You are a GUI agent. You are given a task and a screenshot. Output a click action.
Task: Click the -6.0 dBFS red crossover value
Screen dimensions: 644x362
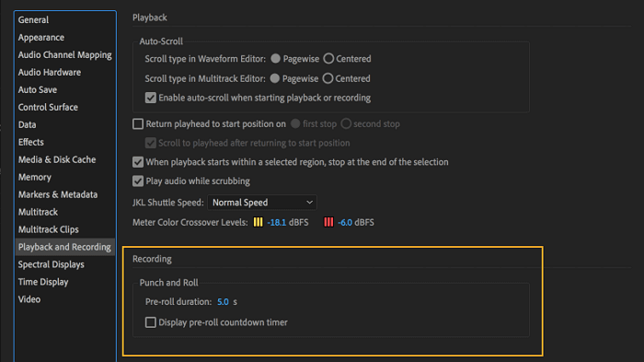click(345, 223)
